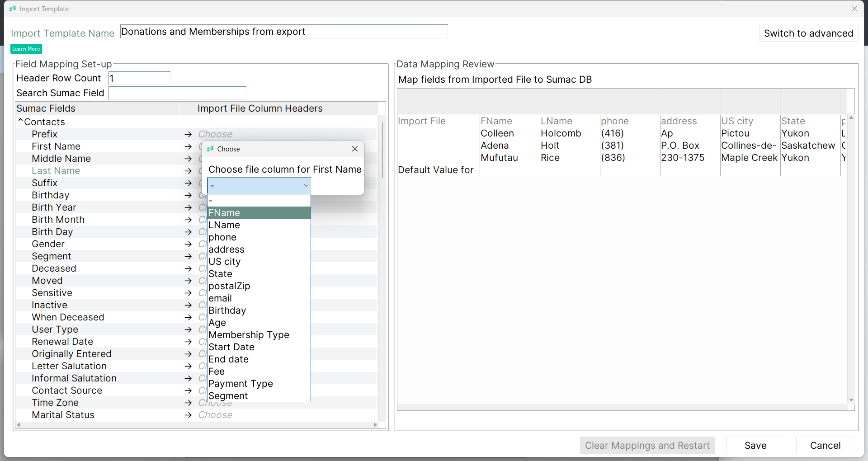The image size is (868, 461).
Task: Open the file column combo box
Action: (x=259, y=185)
